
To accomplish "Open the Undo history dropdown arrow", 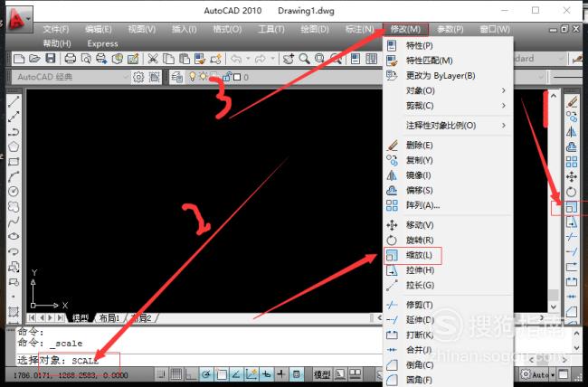I will [248, 59].
